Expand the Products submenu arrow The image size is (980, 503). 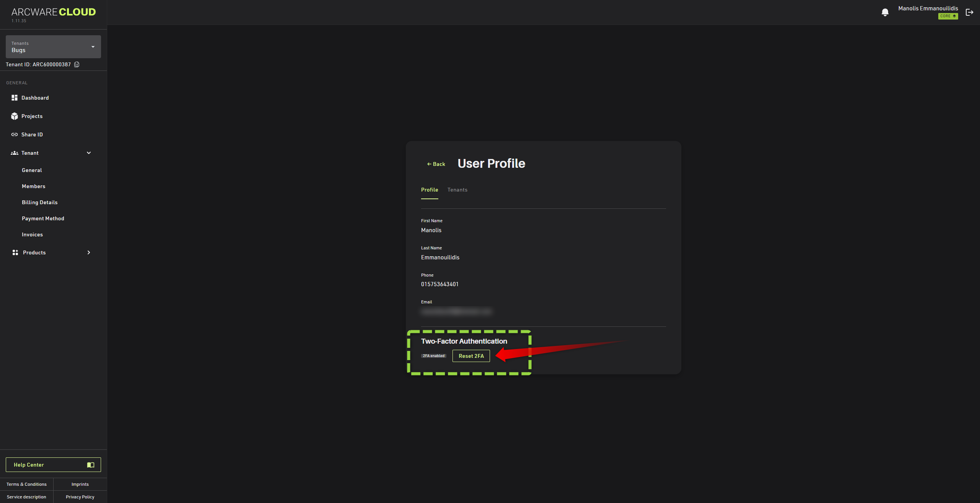89,252
